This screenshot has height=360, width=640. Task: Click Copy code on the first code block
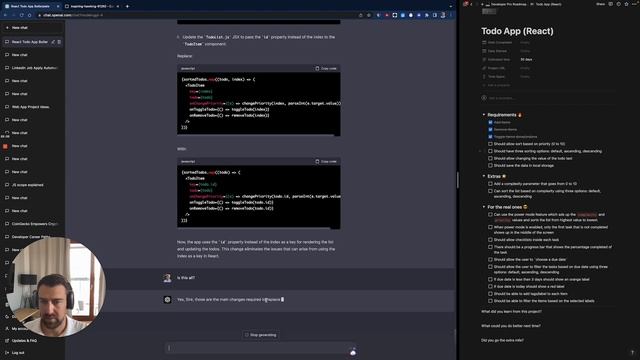[326, 68]
